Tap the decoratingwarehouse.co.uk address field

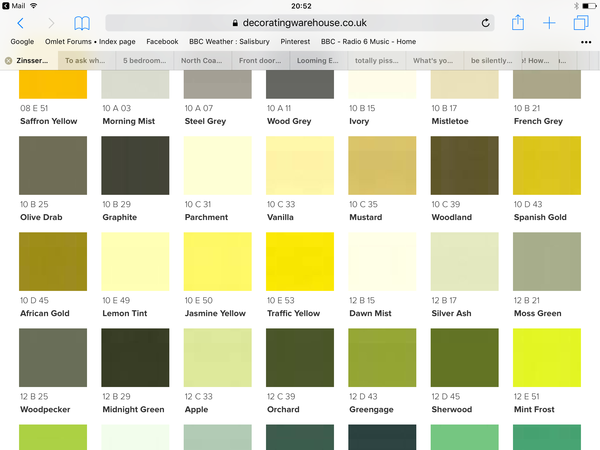(x=300, y=23)
